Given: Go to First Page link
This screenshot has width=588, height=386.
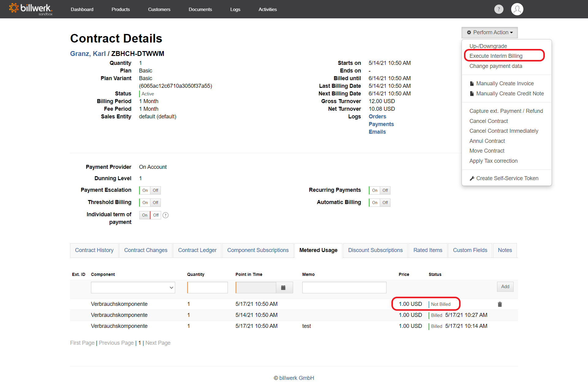Looking at the screenshot, I should pos(82,343).
